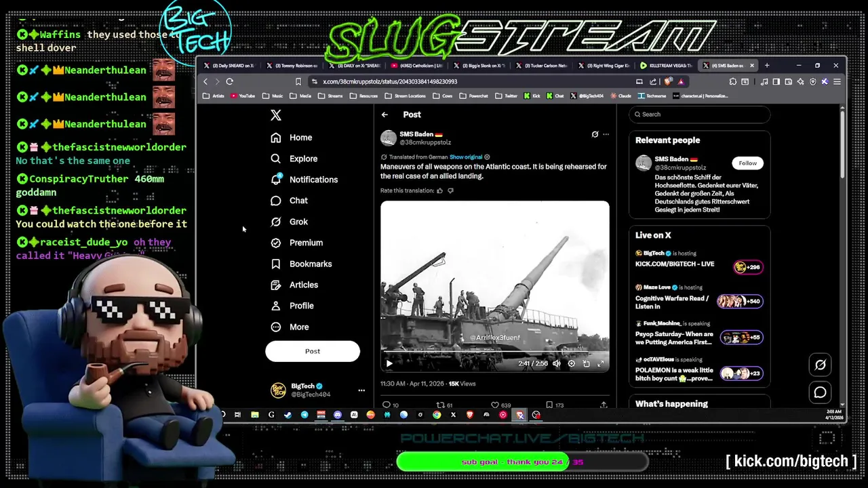Image resolution: width=868 pixels, height=488 pixels.
Task: Open translation settings gear icon
Action: (487, 157)
